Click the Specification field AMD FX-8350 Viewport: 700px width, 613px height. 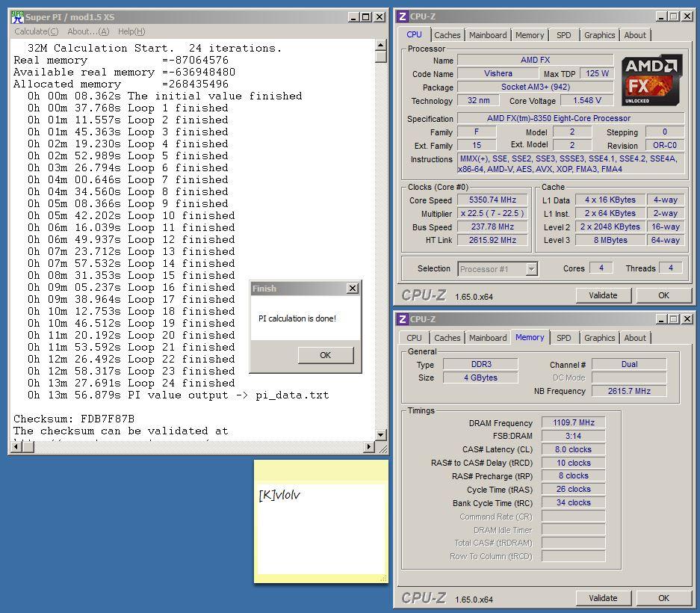[571, 118]
